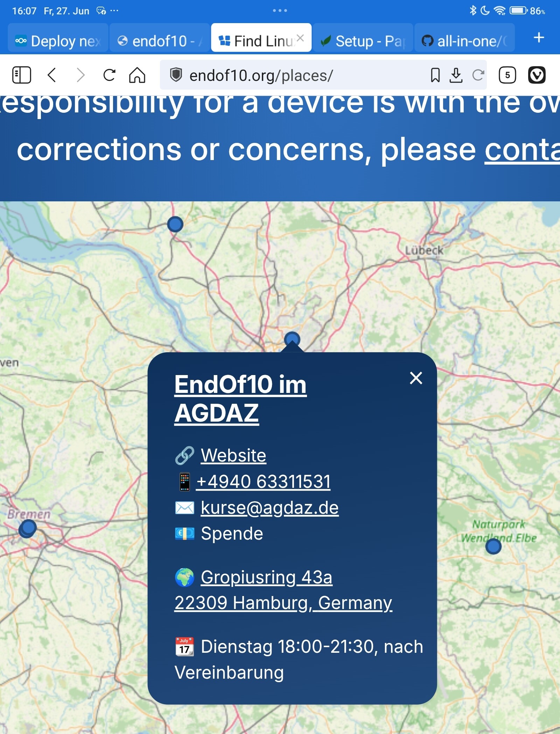Open the Website link in popup
This screenshot has width=560, height=734.
[233, 455]
